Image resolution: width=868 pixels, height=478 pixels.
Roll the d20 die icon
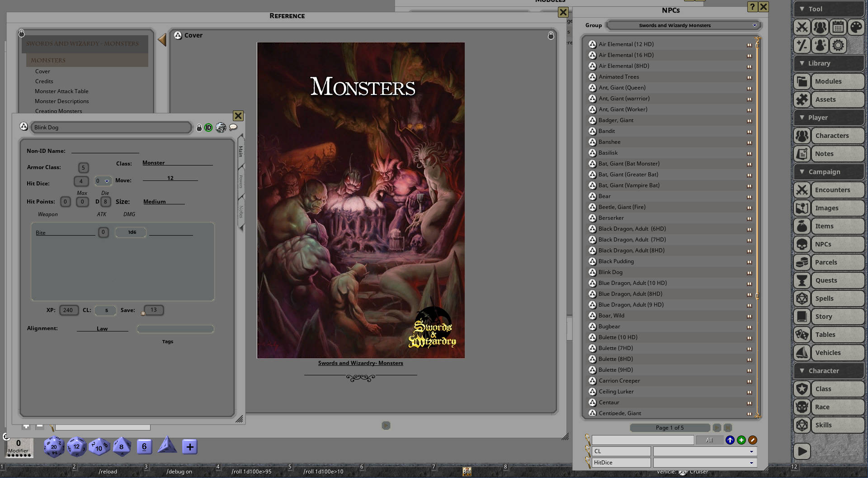click(x=54, y=447)
